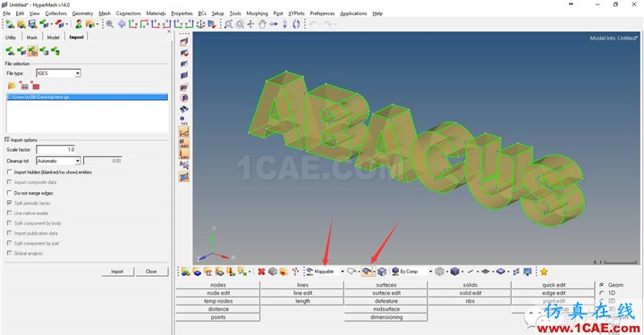
Task: Enable Do not merge edges checkbox
Action: pyautogui.click(x=10, y=193)
